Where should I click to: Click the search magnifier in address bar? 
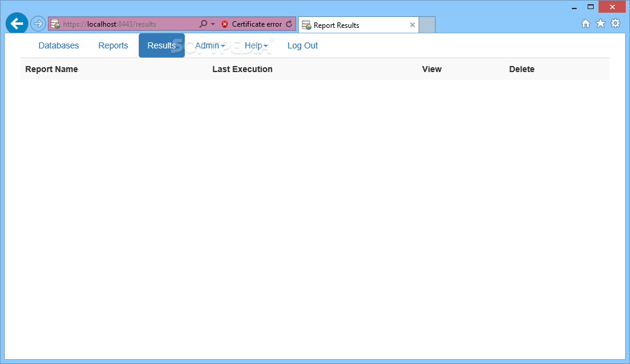(204, 24)
